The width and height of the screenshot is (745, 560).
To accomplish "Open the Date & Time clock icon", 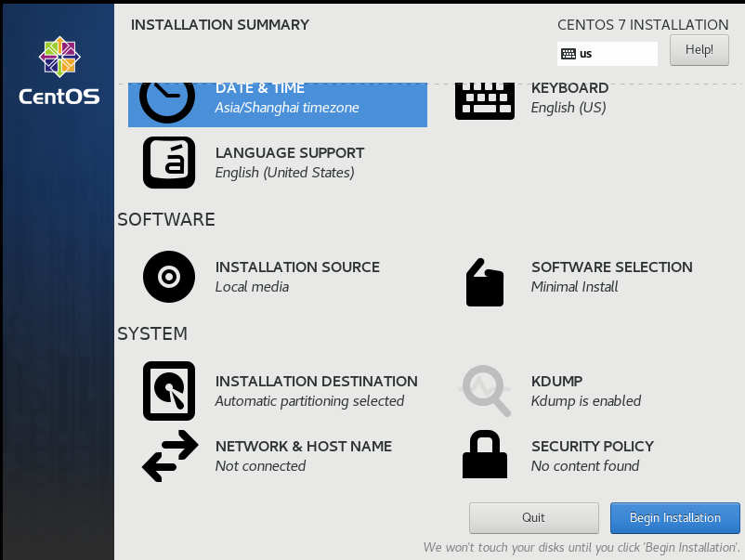I will (167, 103).
